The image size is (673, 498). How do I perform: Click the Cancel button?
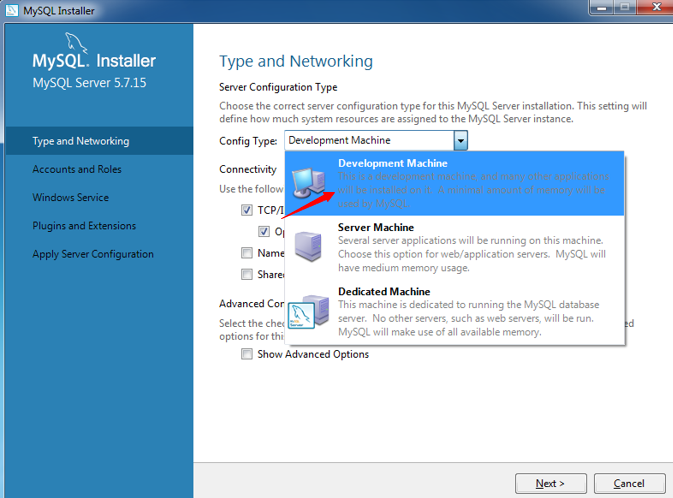click(629, 483)
